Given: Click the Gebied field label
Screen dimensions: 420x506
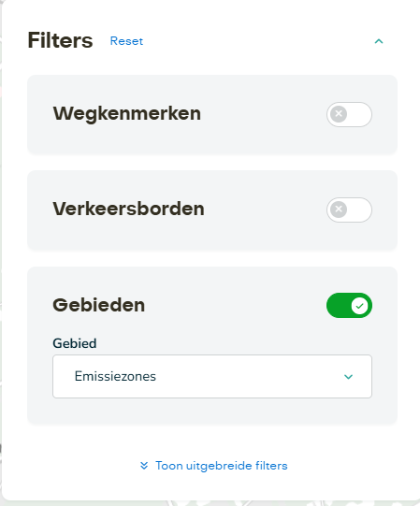Looking at the screenshot, I should pyautogui.click(x=75, y=343).
